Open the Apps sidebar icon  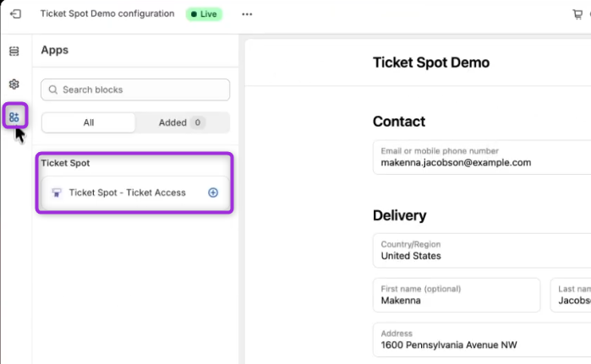(x=14, y=117)
